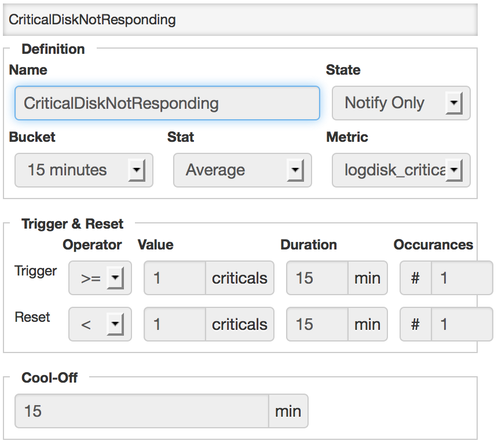Viewport: 498px width, 448px height.
Task: Expand the Stat dropdown showing Average
Action: [x=242, y=170]
